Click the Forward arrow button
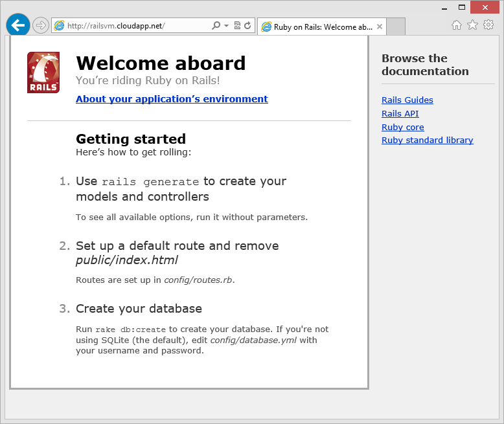Viewport: 504px width, 424px height. [x=41, y=25]
